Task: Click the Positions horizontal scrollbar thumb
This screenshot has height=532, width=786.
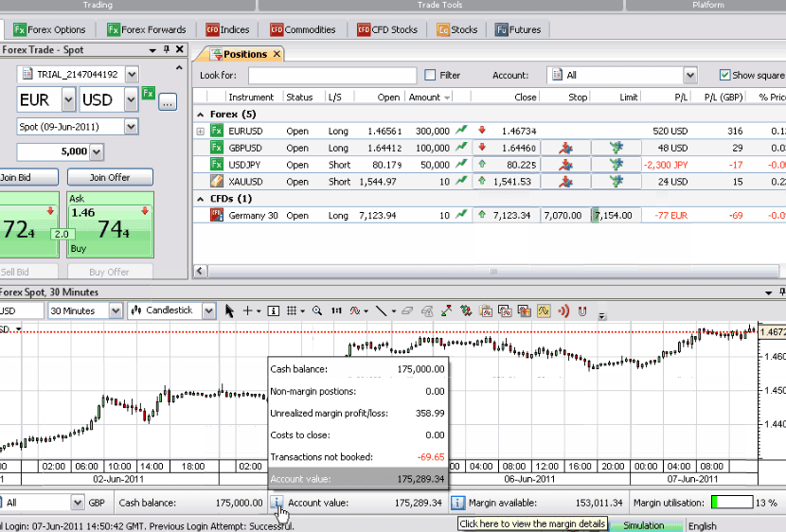Action: (493, 271)
